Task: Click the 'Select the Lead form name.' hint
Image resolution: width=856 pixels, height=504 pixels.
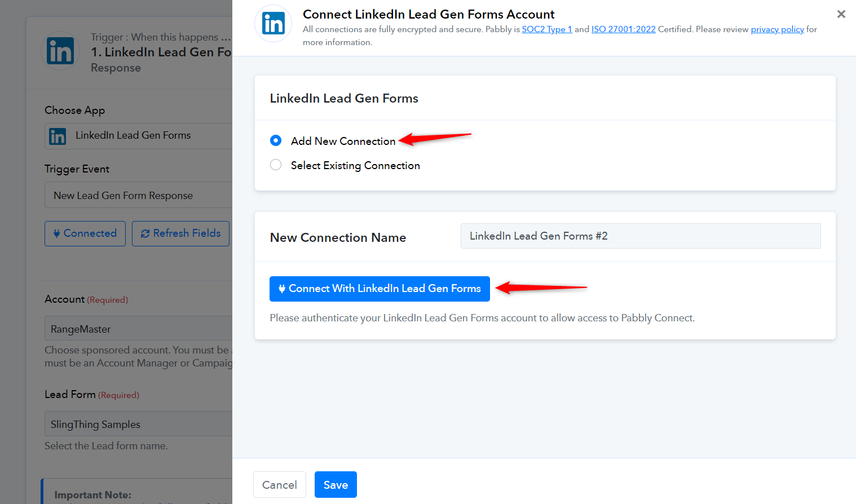Action: tap(106, 446)
